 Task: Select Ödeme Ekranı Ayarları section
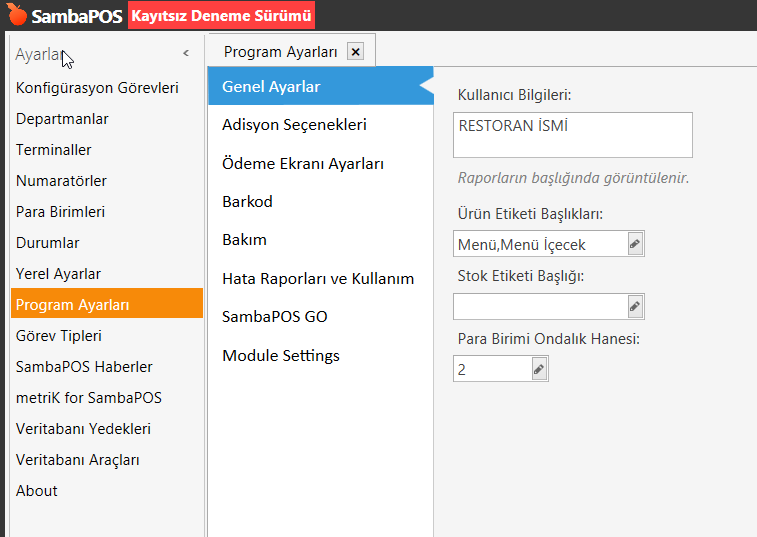(x=303, y=163)
